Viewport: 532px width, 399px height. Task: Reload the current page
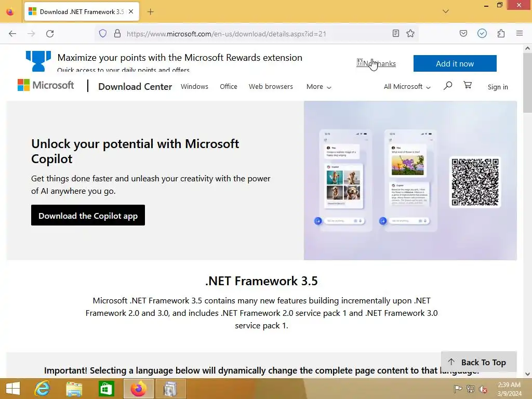coord(50,34)
